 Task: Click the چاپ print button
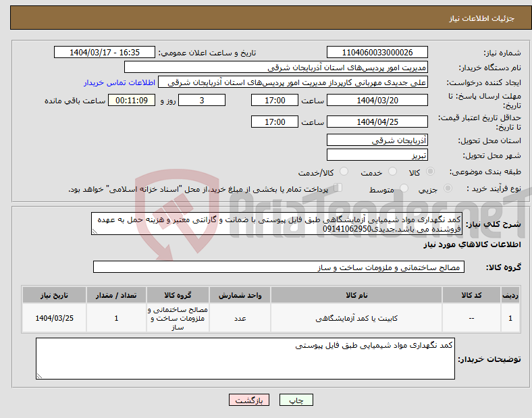[x=296, y=400]
